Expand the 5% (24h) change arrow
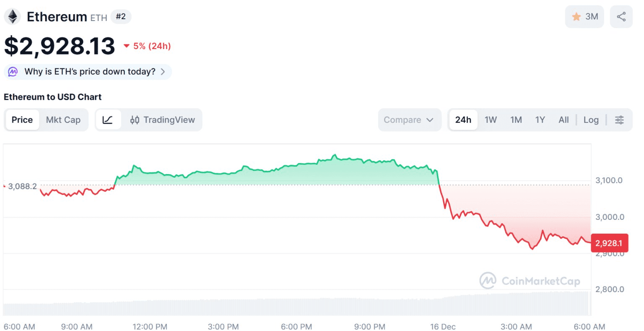 click(127, 46)
